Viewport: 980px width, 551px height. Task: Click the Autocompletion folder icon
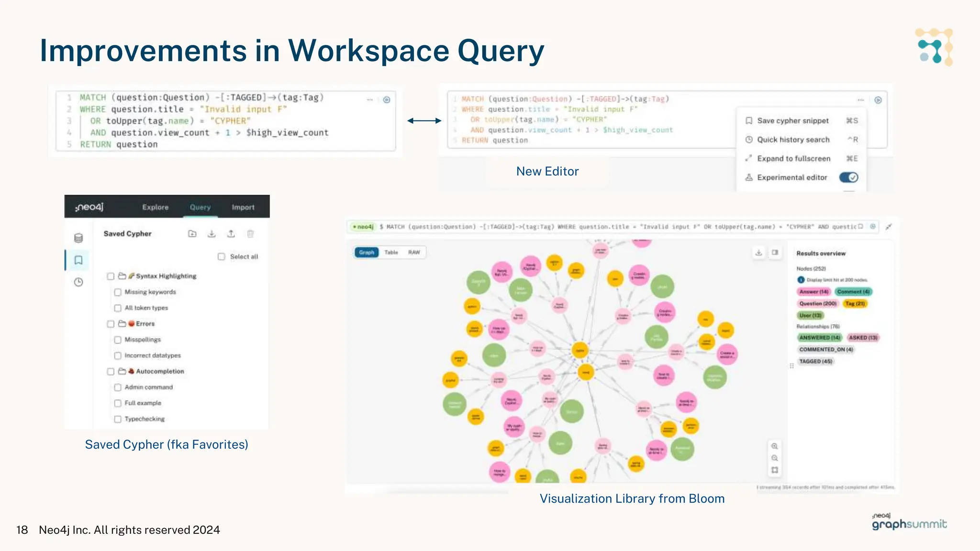[122, 371]
